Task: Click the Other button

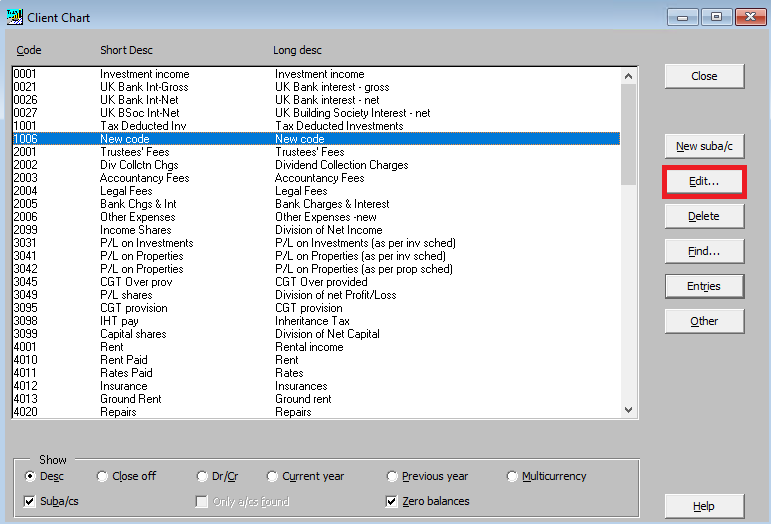Action: click(x=704, y=321)
